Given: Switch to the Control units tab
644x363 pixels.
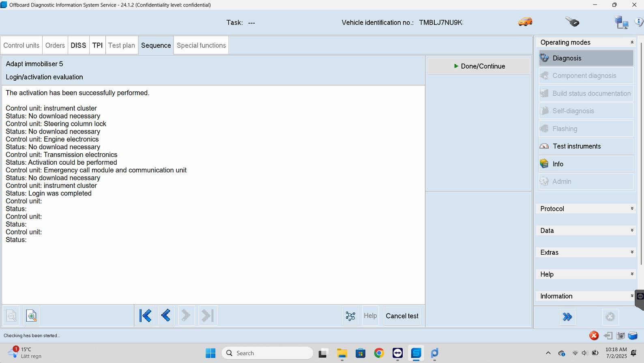Looking at the screenshot, I should click(21, 45).
